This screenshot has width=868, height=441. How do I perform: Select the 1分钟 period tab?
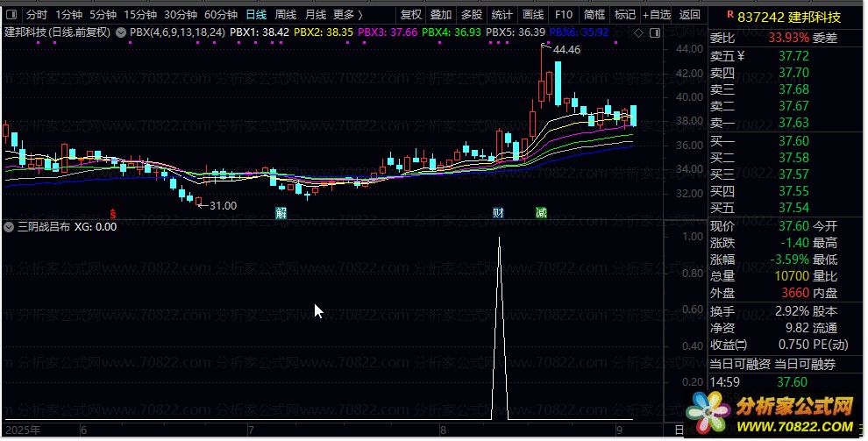tap(68, 14)
